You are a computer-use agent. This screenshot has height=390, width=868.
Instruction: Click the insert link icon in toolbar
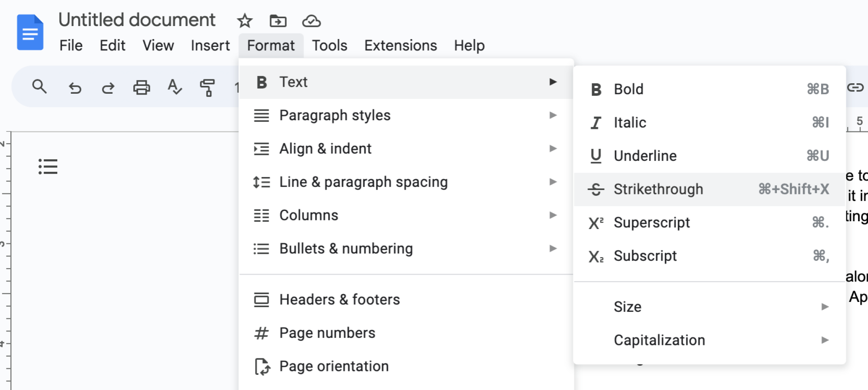pyautogui.click(x=855, y=88)
